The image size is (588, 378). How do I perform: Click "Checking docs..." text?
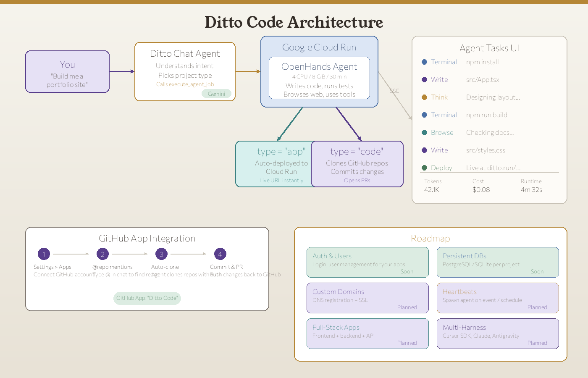(x=490, y=133)
